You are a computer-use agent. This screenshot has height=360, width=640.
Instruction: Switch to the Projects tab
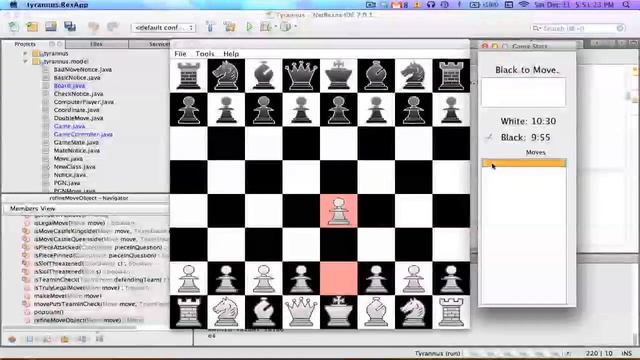25,44
